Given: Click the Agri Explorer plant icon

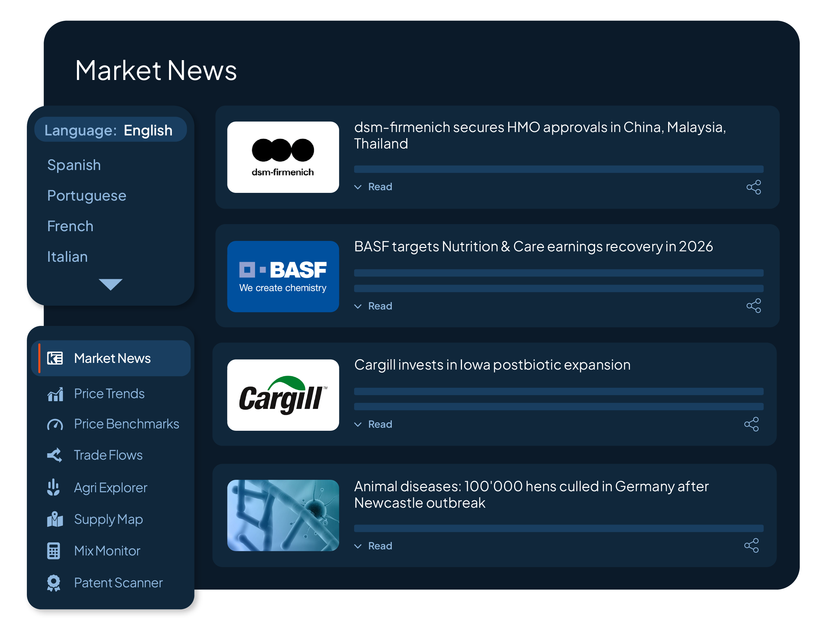Looking at the screenshot, I should 53,487.
